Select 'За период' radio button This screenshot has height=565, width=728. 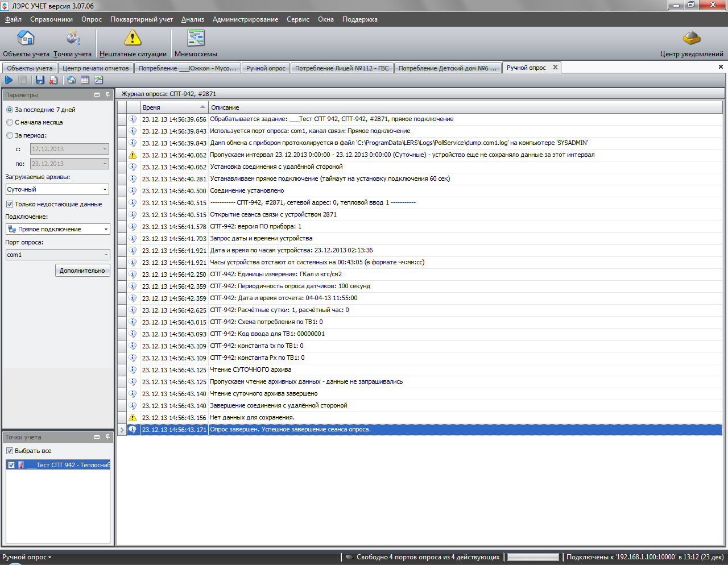coord(10,135)
